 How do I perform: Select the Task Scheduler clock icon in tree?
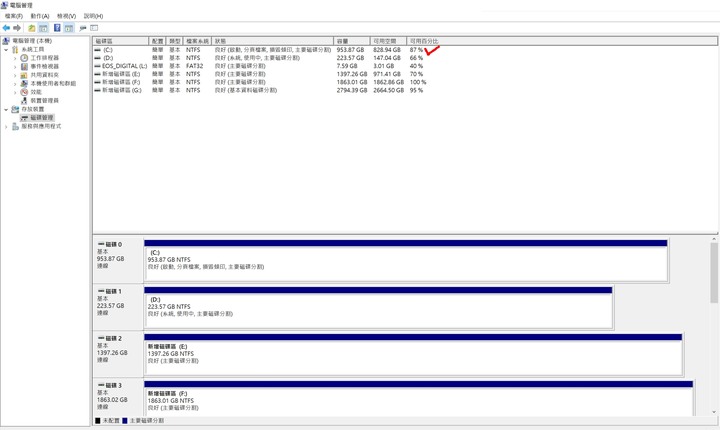[x=24, y=58]
